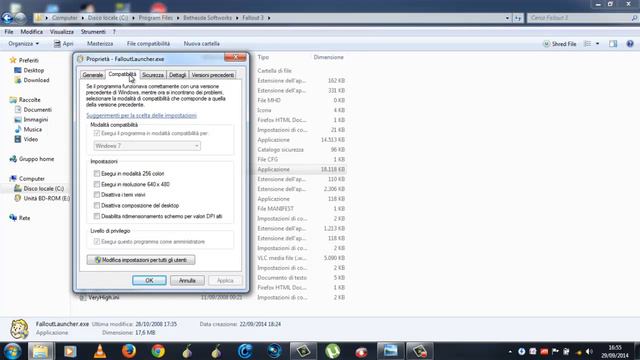Open the Windows Start menu orb
This screenshot has width=640, height=360.
pyautogui.click(x=12, y=351)
